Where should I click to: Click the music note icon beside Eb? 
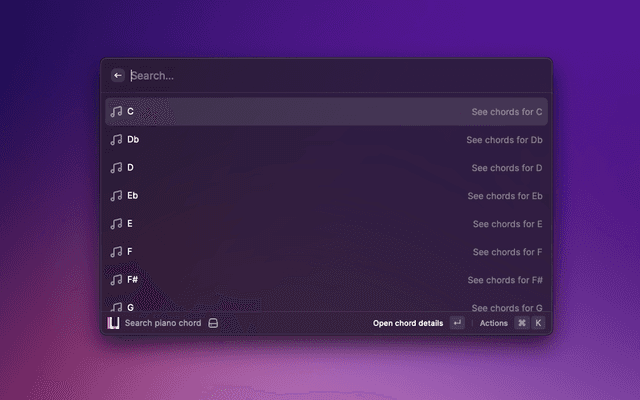[116, 196]
